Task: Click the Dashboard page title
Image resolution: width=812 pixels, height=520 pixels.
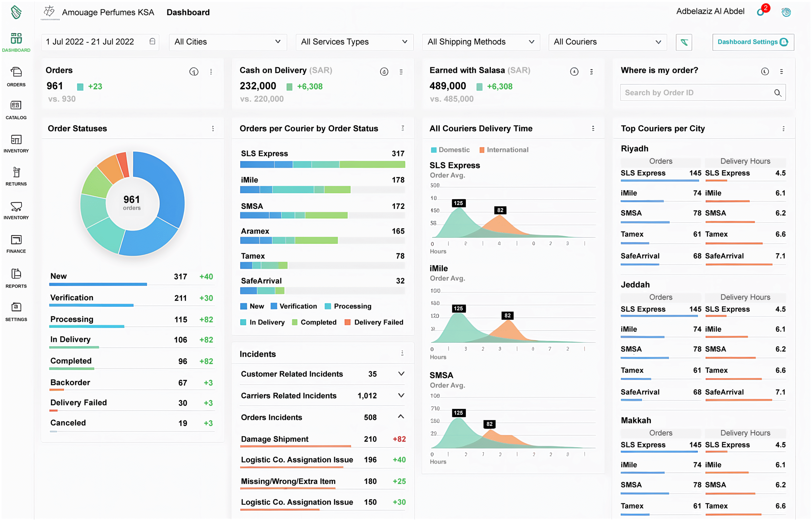Action: 188,12
